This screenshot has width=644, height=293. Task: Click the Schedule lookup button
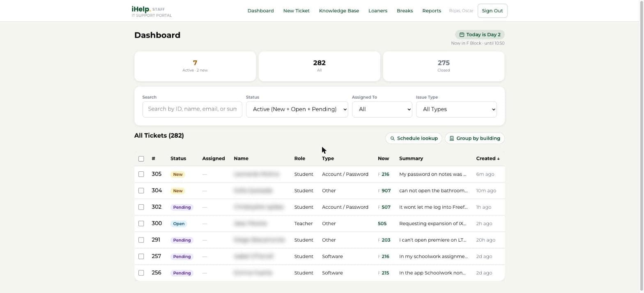click(414, 138)
